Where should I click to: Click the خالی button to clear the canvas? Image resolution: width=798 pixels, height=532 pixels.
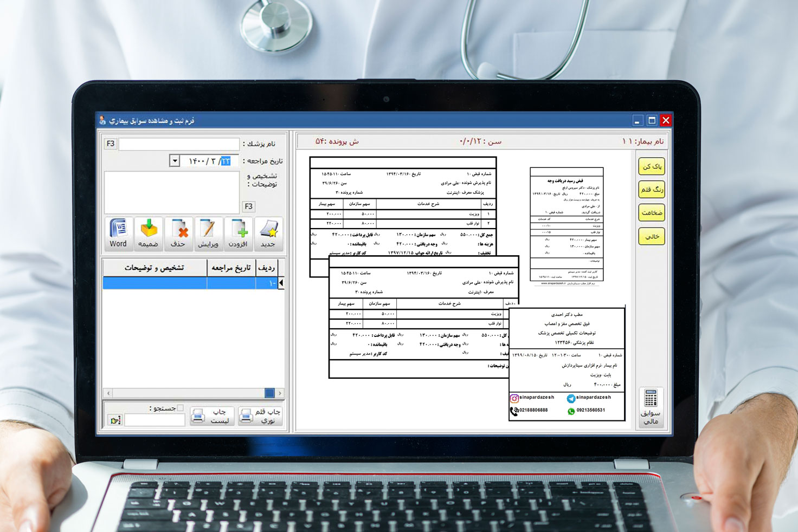point(652,236)
